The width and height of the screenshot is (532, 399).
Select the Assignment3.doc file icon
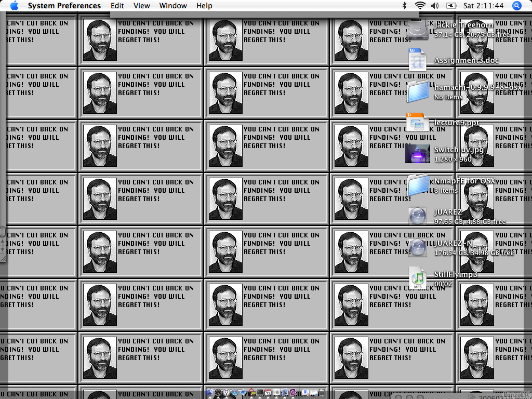pyautogui.click(x=418, y=59)
